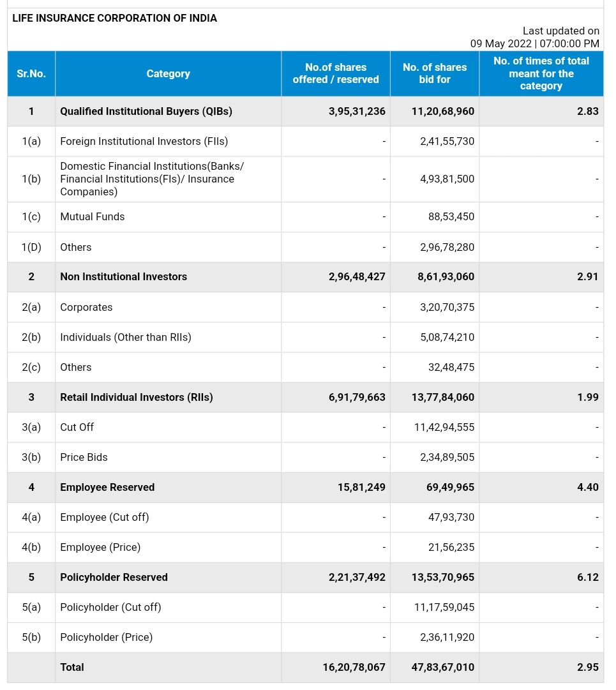This screenshot has width=616, height=690.
Task: Click the value 69,49,965
Action: click(450, 487)
